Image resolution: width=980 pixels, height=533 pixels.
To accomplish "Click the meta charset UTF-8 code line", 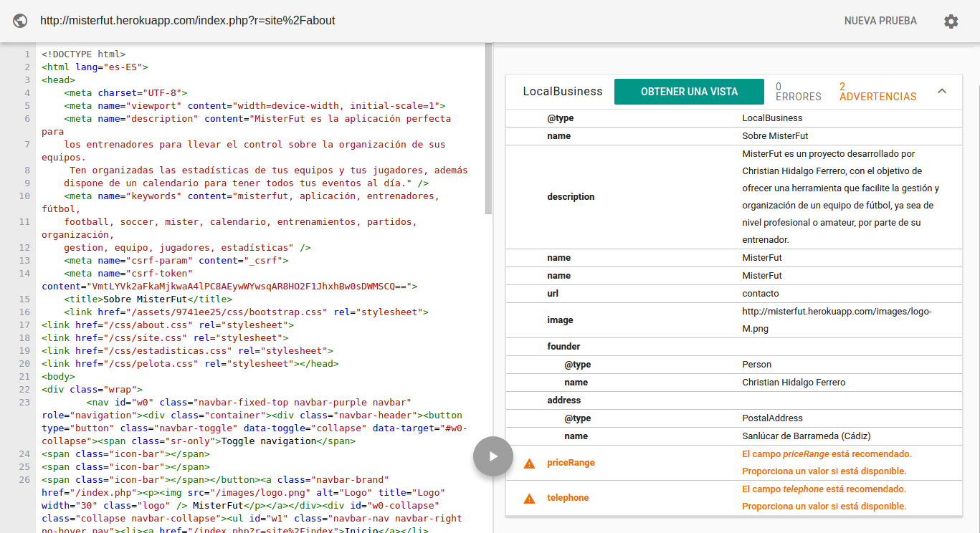I will point(125,93).
